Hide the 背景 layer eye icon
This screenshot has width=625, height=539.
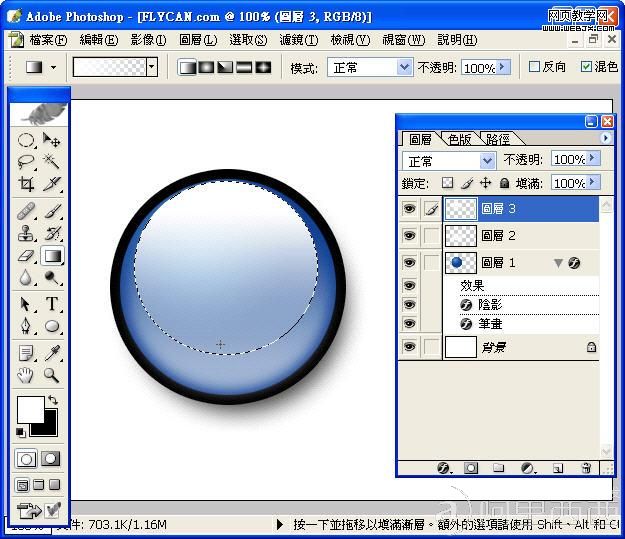click(x=409, y=347)
